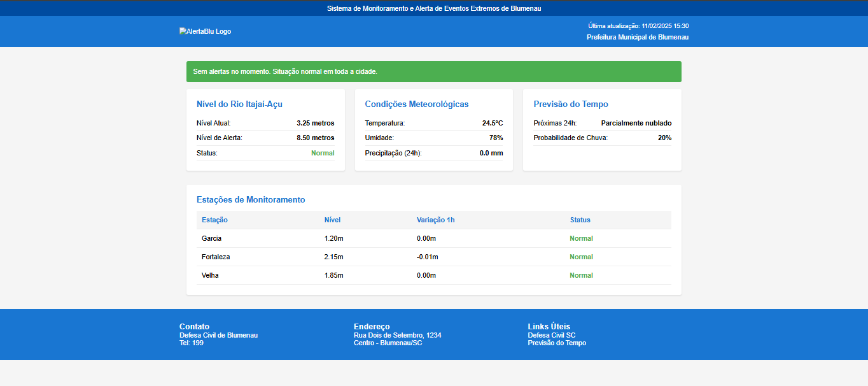Select the 78% humidity value
Viewport: 868px width, 386px height.
pos(496,138)
